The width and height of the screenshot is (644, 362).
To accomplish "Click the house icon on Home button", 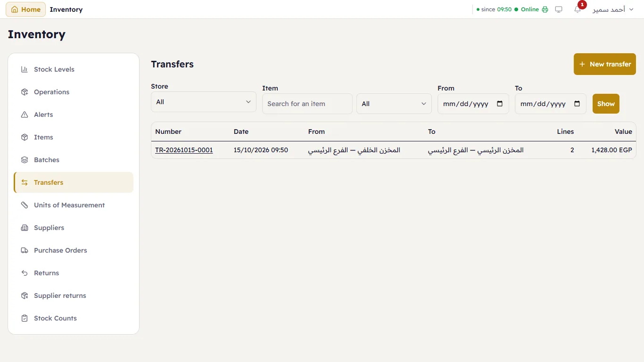I will 15,9.
